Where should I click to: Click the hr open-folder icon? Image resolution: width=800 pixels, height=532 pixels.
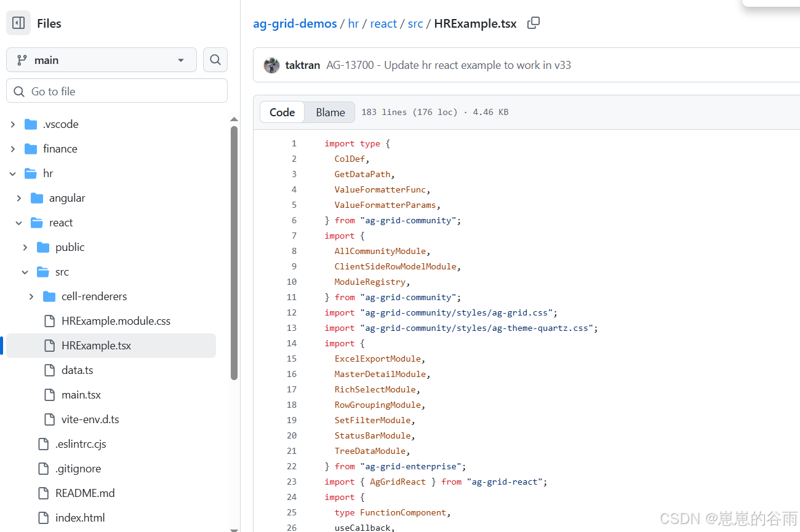click(31, 173)
